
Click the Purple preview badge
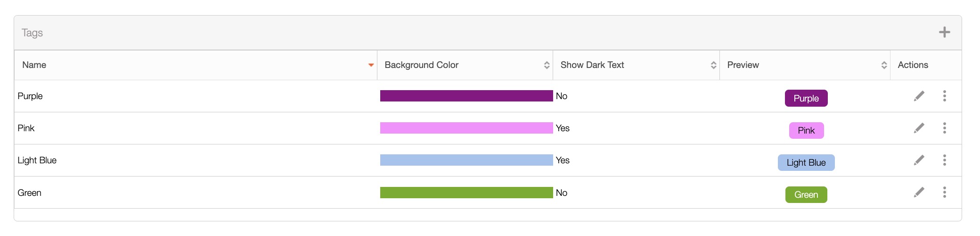tap(806, 98)
